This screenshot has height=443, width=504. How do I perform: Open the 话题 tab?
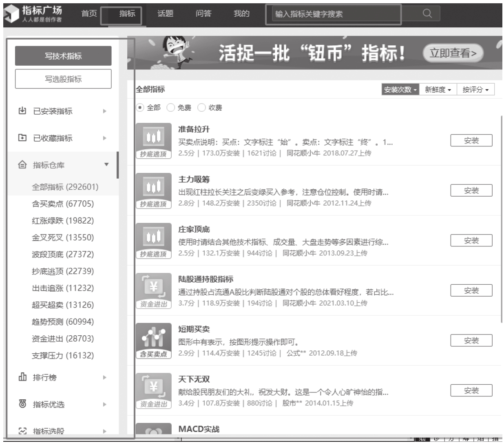click(x=166, y=13)
